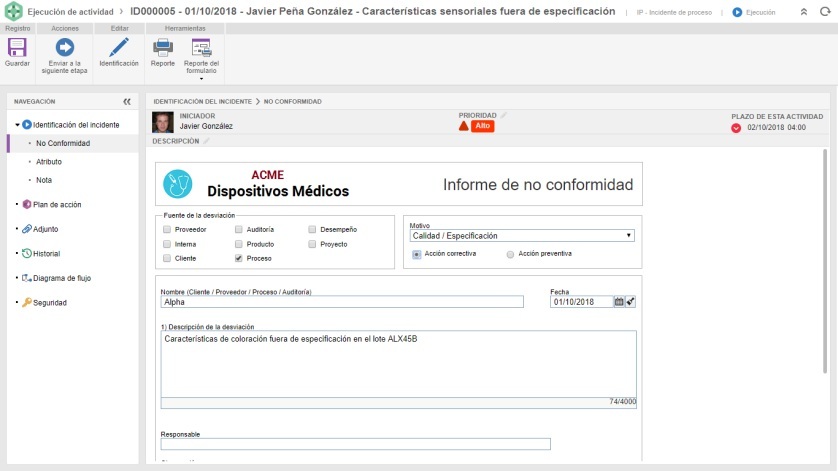Image resolution: width=838 pixels, height=471 pixels.
Task: Click the Responsable input field
Action: tap(355, 444)
